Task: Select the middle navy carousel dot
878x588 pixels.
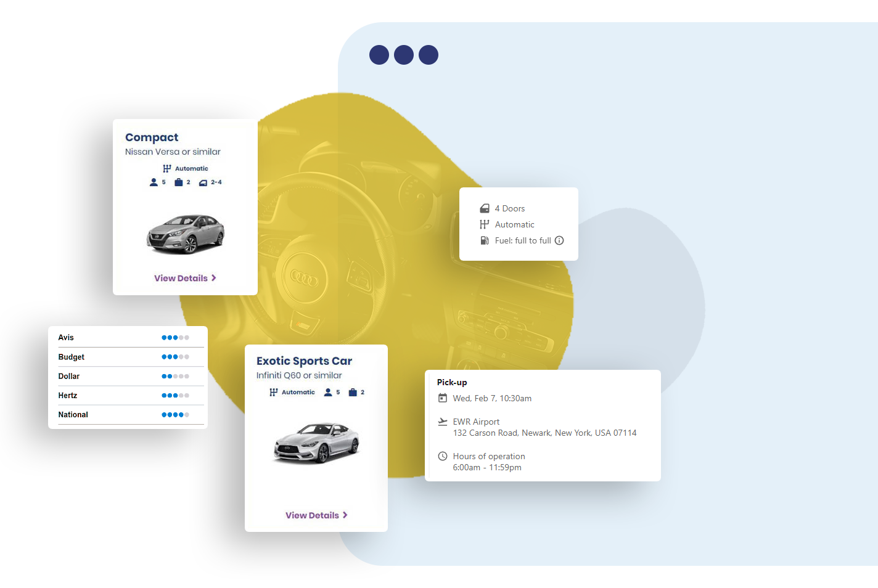Action: click(x=404, y=55)
